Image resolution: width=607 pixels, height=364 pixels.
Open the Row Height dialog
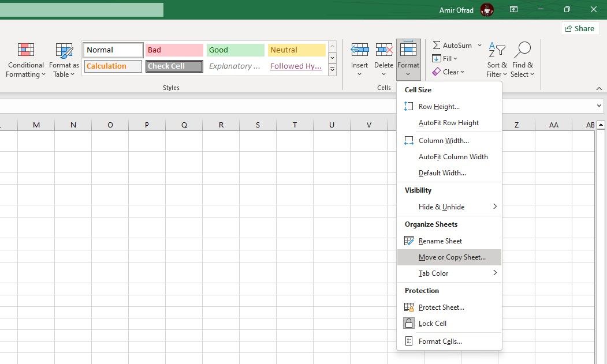(x=439, y=106)
